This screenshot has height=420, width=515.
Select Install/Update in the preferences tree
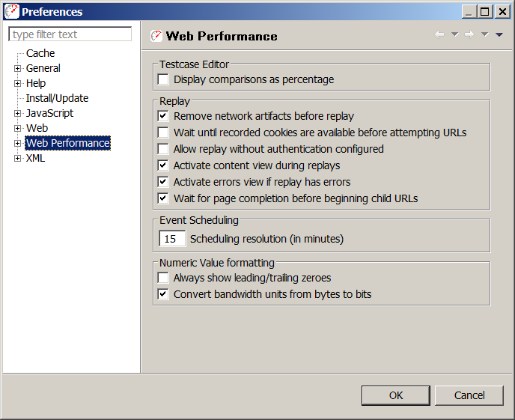[57, 98]
